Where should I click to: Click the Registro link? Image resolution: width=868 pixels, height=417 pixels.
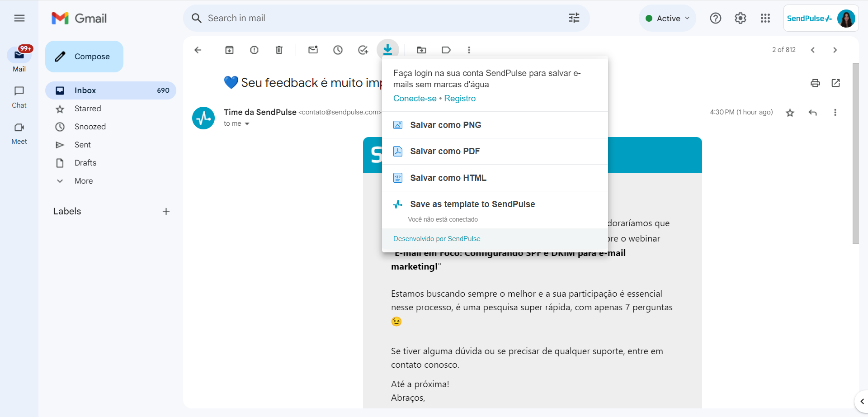pos(460,99)
